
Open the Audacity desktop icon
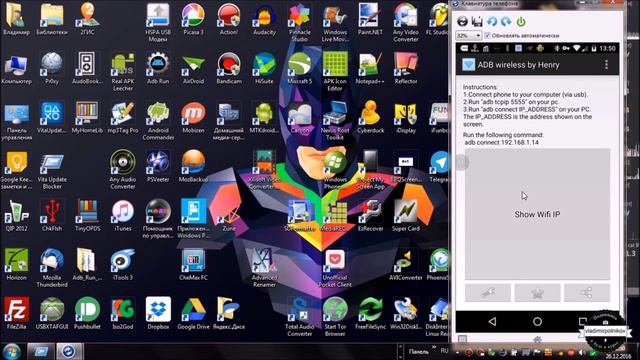click(264, 18)
